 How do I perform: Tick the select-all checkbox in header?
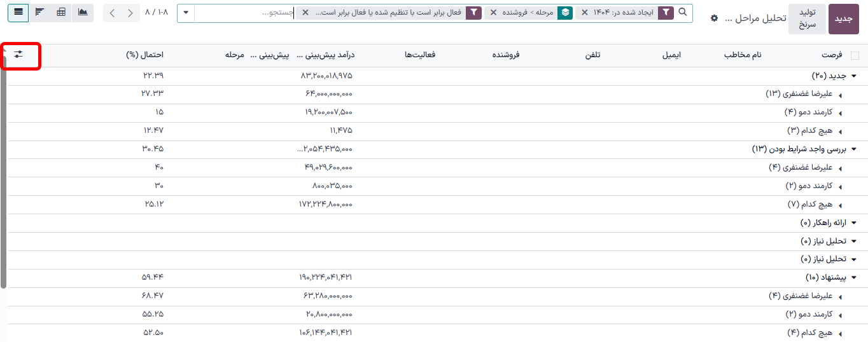tap(855, 55)
